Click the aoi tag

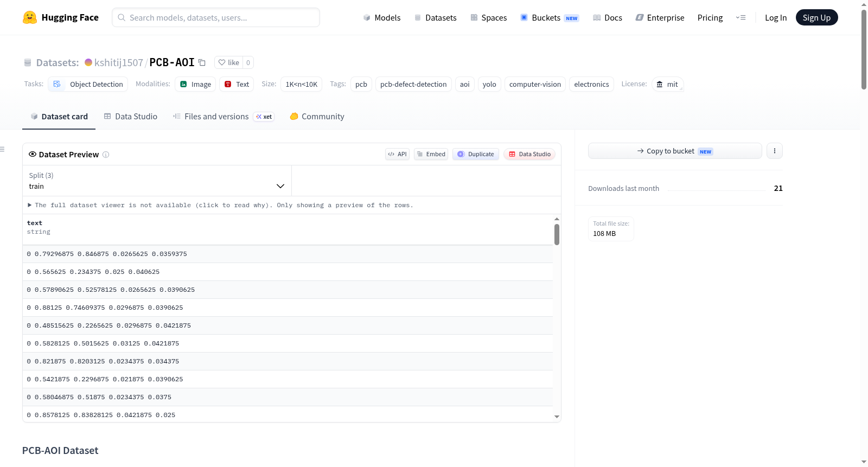(x=465, y=84)
